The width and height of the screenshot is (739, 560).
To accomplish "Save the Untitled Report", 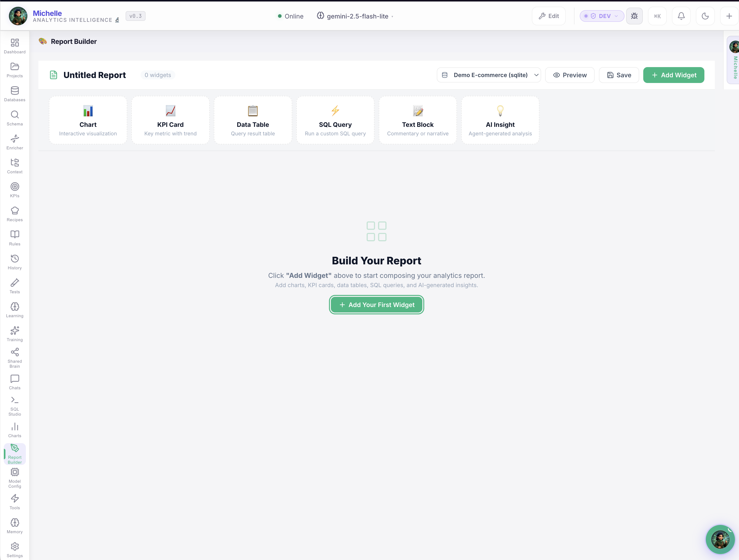I will click(619, 75).
